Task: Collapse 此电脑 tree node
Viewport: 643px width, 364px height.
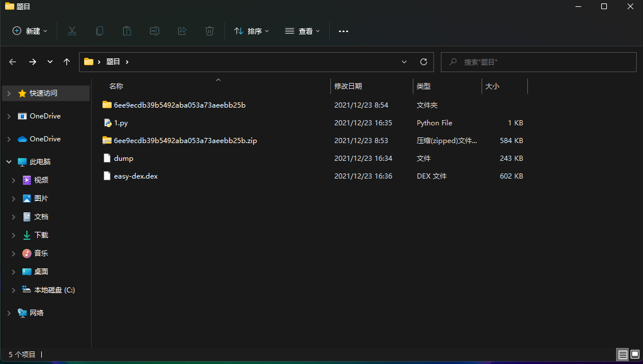Action: [9, 162]
